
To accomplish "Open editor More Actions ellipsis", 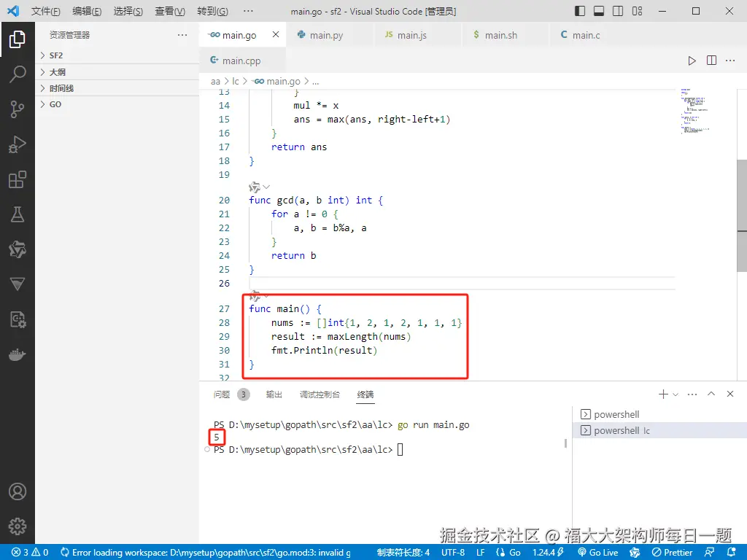I will pos(729,61).
